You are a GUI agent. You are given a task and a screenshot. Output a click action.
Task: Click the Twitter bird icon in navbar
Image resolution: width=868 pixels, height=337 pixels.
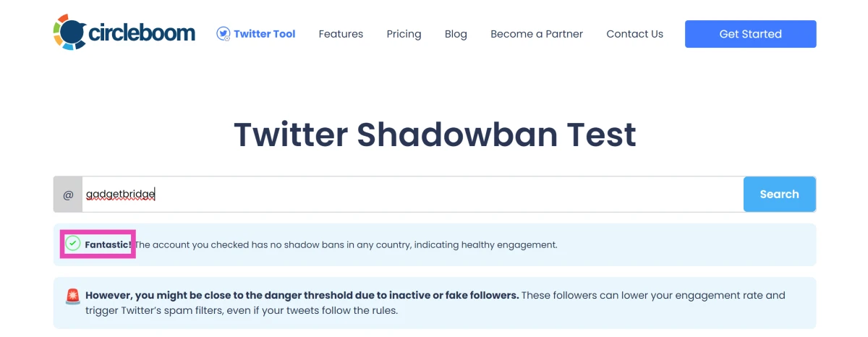pyautogui.click(x=224, y=33)
